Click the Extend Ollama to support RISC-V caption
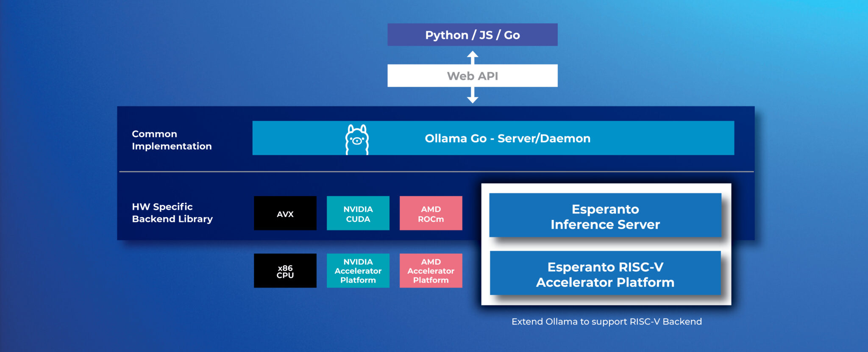This screenshot has width=868, height=352. click(606, 322)
